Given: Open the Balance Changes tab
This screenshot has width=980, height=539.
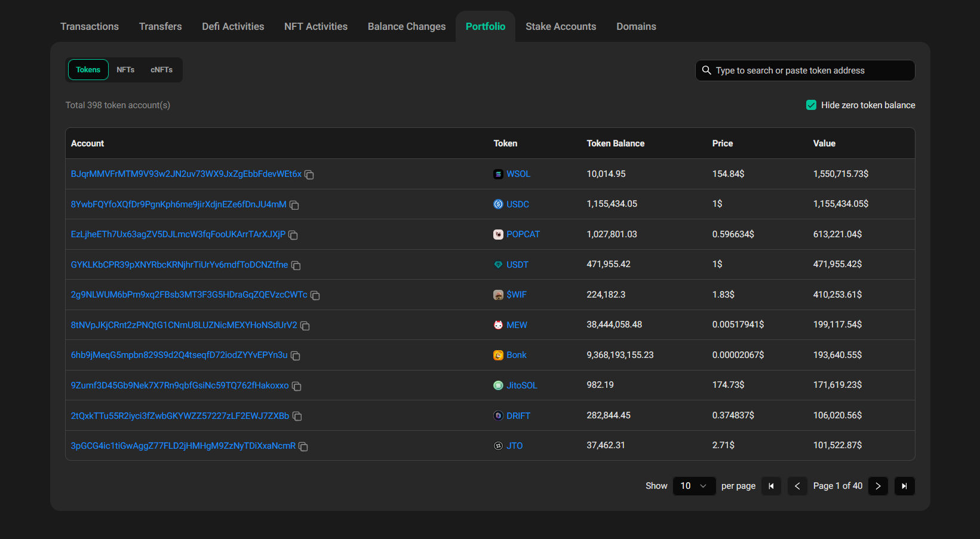Looking at the screenshot, I should point(407,26).
